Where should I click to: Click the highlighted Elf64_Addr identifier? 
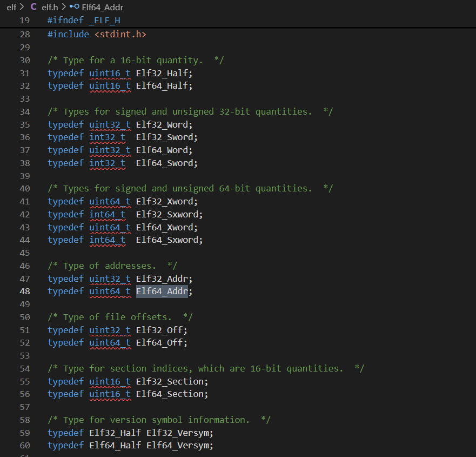pyautogui.click(x=162, y=292)
